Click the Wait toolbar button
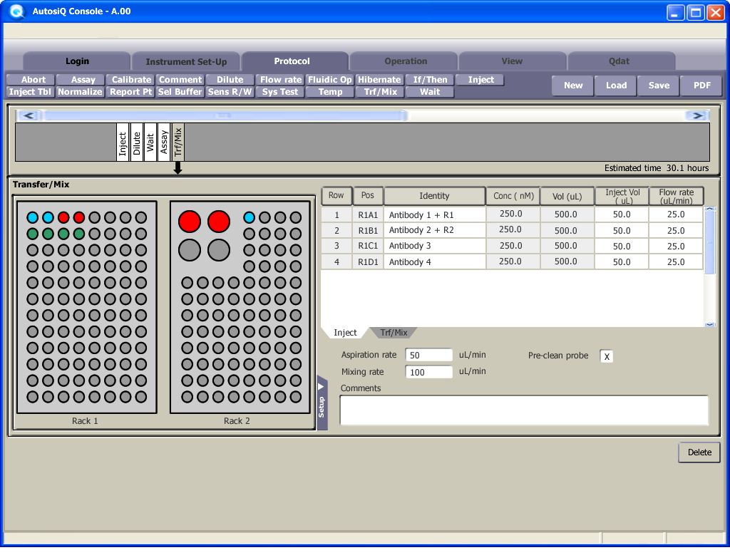The image size is (730, 560). click(430, 92)
